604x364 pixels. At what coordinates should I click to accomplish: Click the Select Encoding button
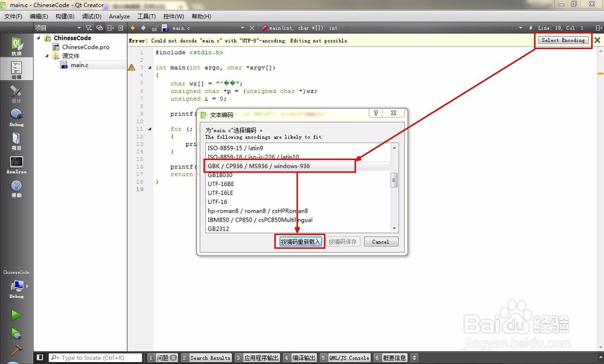coord(563,40)
